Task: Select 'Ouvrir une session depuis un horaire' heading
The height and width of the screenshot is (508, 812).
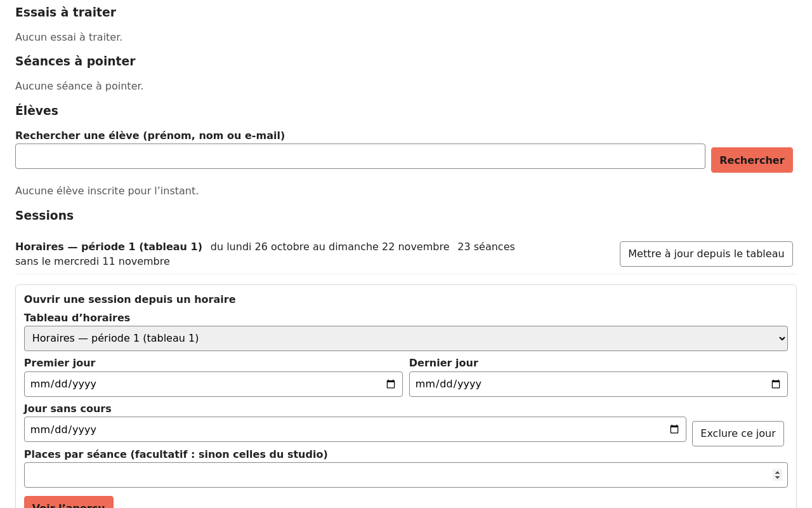Action: [130, 299]
